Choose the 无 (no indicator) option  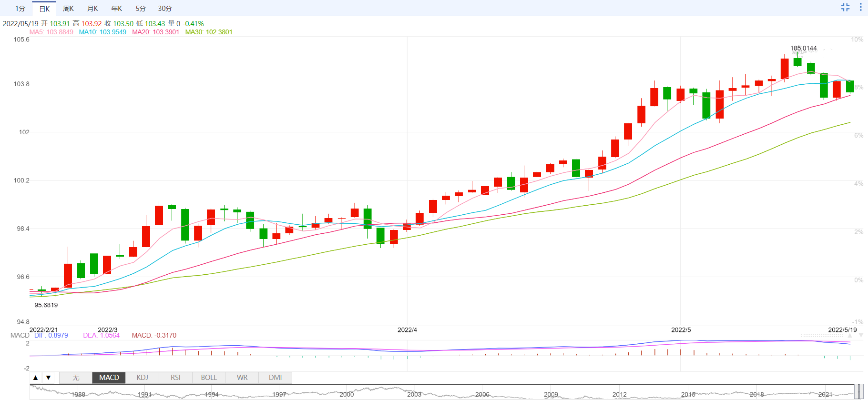tap(76, 378)
